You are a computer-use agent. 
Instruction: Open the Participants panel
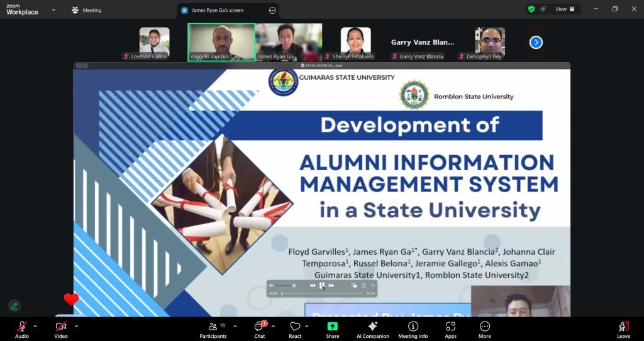pyautogui.click(x=213, y=328)
